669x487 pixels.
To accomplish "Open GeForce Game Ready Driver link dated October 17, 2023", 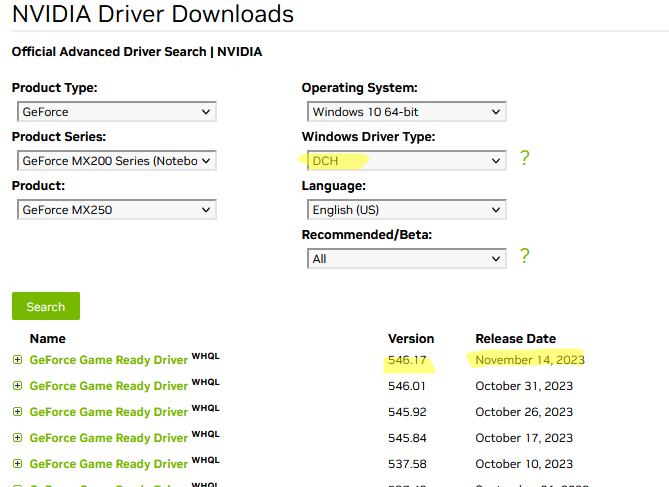I will [108, 438].
